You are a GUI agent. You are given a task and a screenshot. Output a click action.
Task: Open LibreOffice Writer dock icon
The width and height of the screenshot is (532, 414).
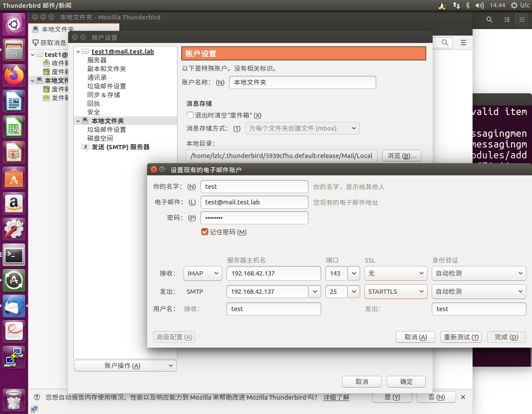point(14,101)
